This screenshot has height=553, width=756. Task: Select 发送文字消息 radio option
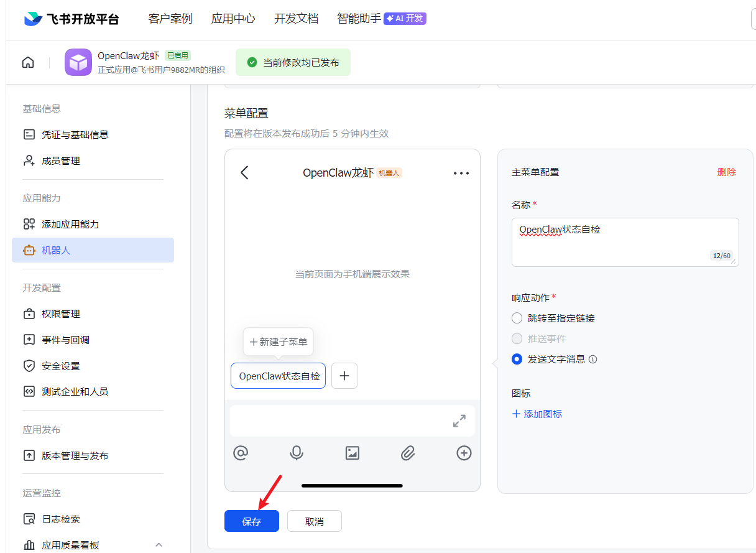[x=517, y=359]
